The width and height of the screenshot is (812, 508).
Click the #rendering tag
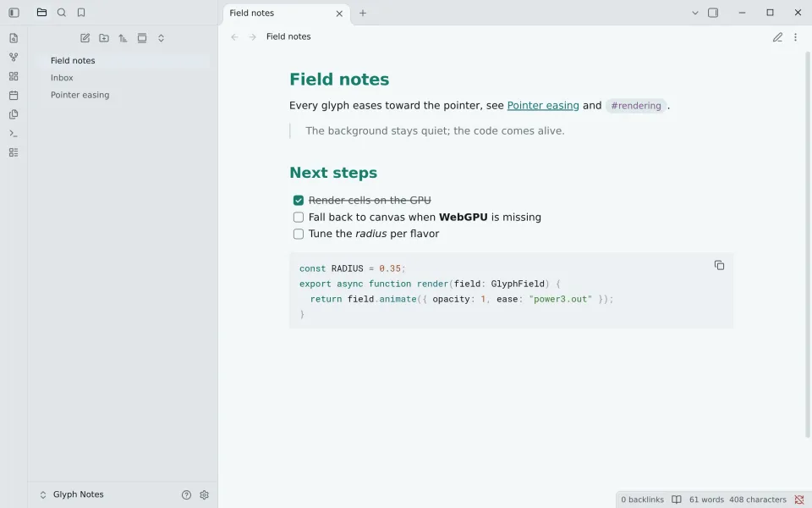pos(636,106)
